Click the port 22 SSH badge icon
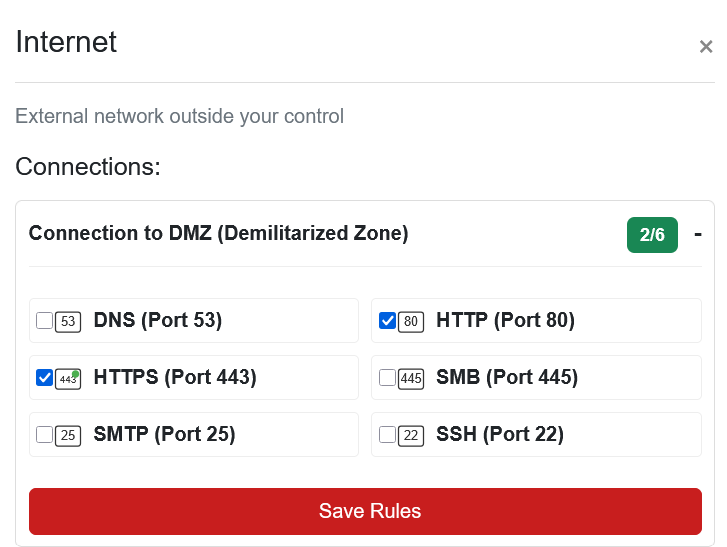This screenshot has height=547, width=727. tap(411, 435)
